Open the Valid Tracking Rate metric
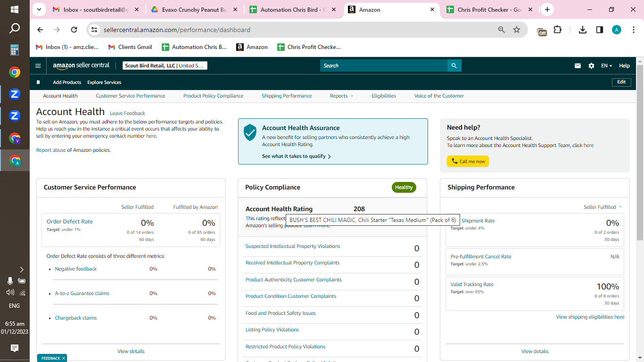 (x=472, y=284)
